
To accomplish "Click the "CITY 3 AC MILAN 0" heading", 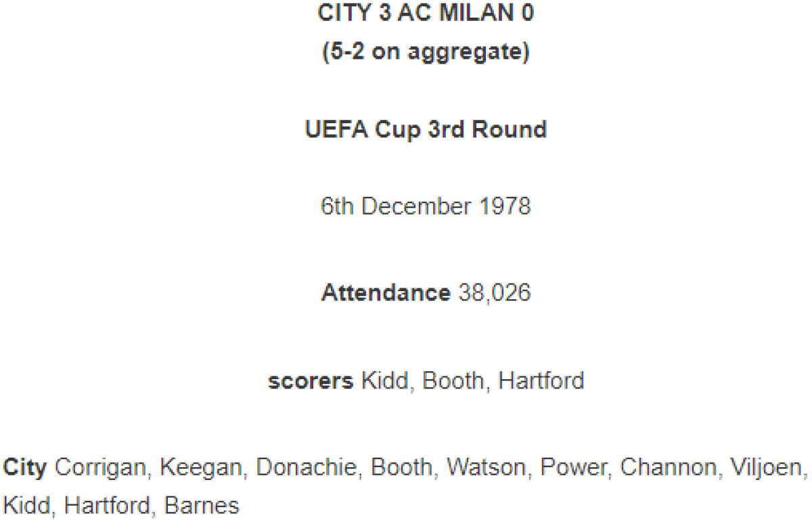I will tap(426, 14).
